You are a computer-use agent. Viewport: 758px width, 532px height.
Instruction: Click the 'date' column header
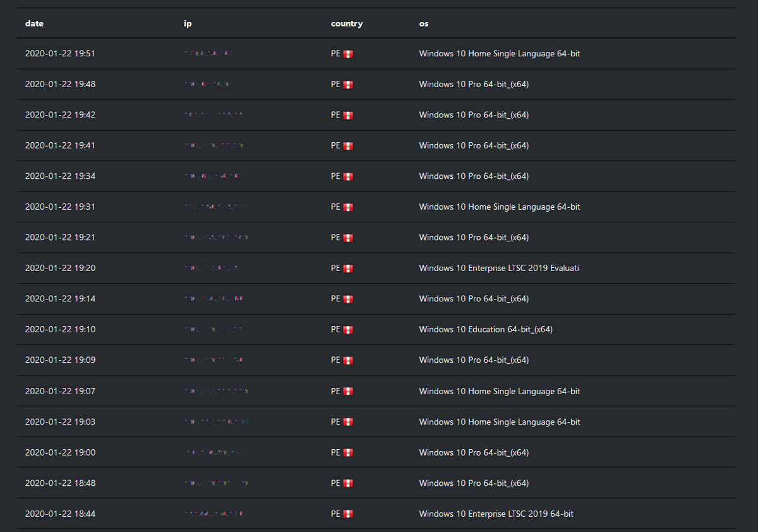pyautogui.click(x=34, y=23)
